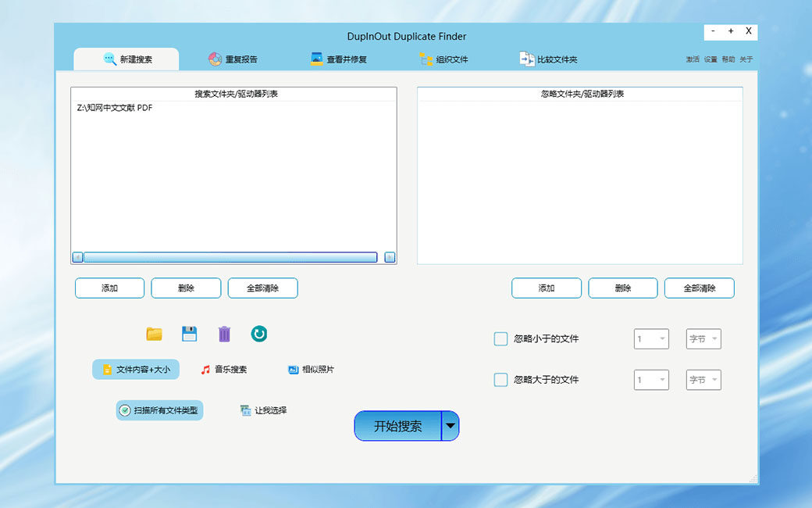Open the View and Fix tab (查看并修复)
The image size is (812, 508).
pos(338,59)
